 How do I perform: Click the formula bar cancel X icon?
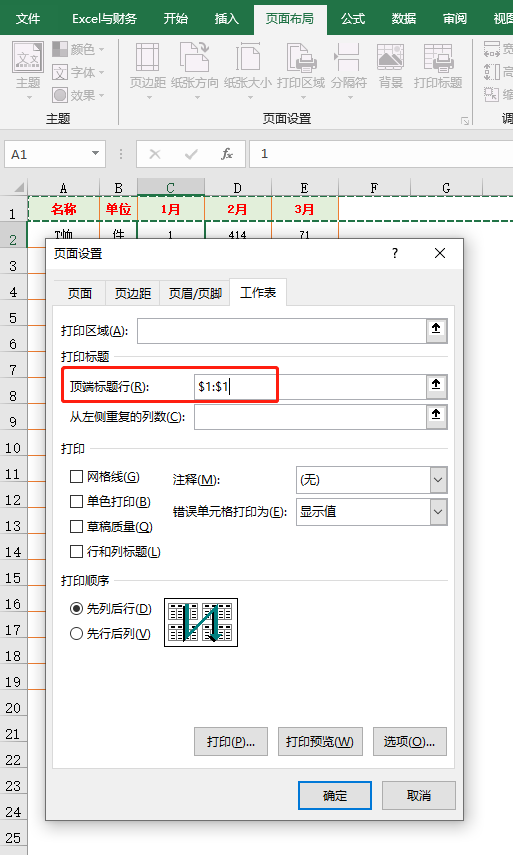(155, 154)
